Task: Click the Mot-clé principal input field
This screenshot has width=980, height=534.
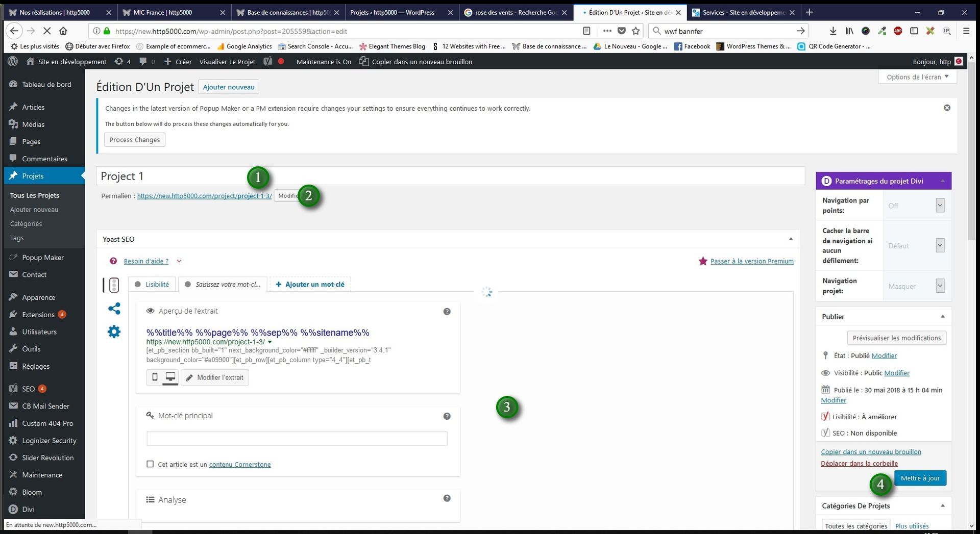Action: tap(297, 439)
